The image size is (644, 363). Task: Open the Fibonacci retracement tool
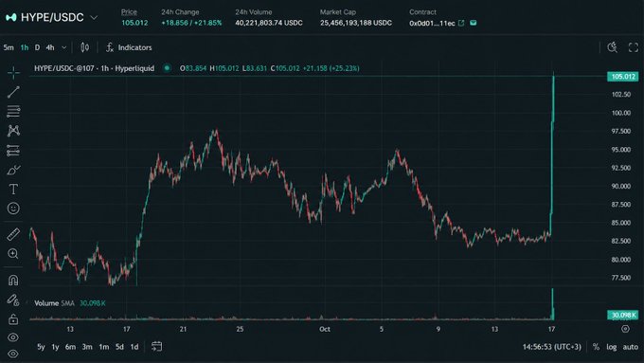13,111
